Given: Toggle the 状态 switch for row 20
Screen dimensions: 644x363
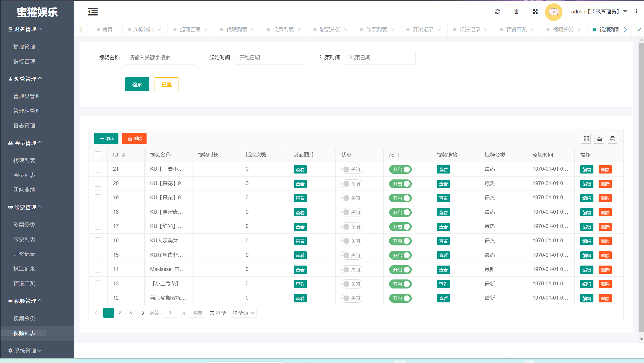Looking at the screenshot, I should [x=352, y=184].
